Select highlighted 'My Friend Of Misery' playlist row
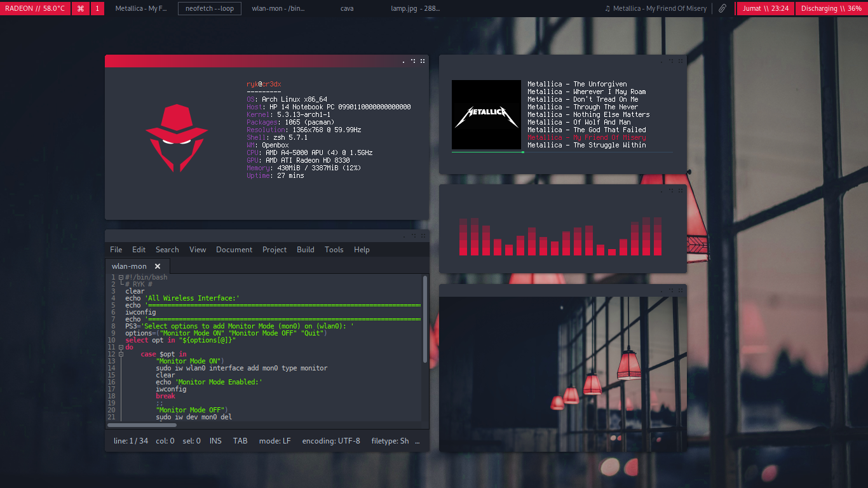This screenshot has height=488, width=868. coord(587,137)
